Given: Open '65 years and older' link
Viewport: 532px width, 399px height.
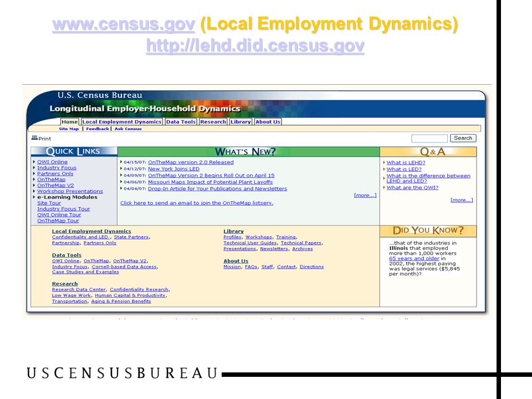Looking at the screenshot, I should 414,258.
